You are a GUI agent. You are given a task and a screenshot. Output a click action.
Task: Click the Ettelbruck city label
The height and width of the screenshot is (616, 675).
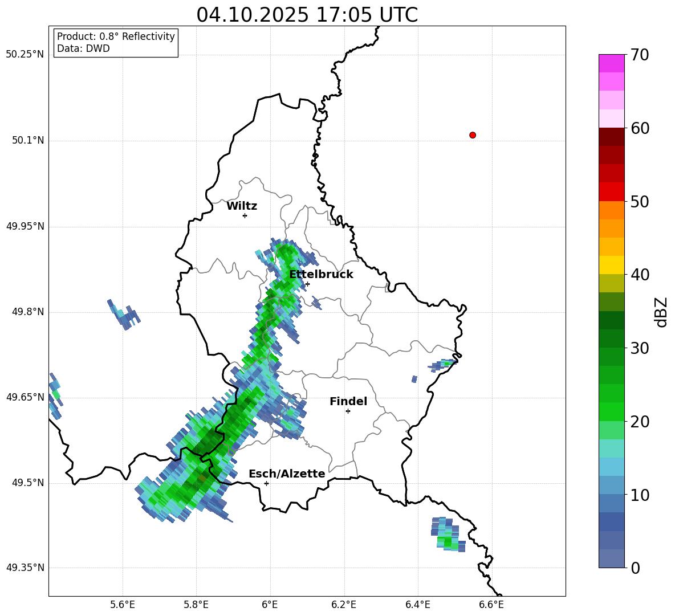coord(321,275)
